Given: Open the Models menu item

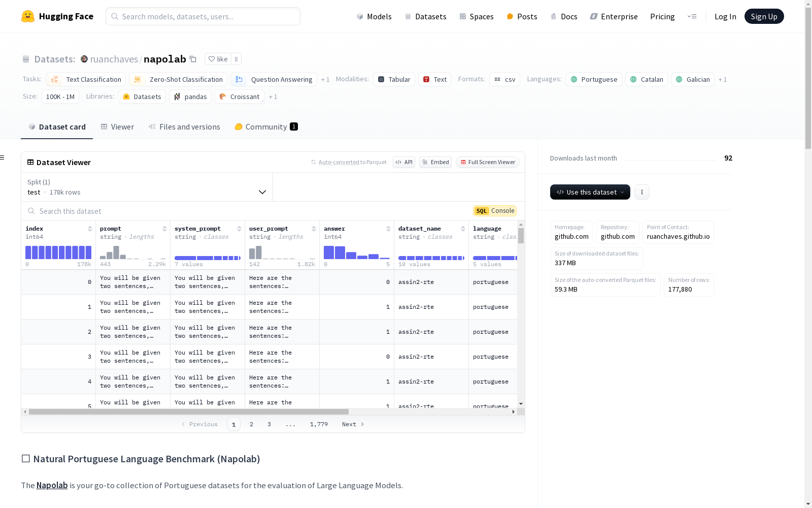Looking at the screenshot, I should (x=374, y=16).
